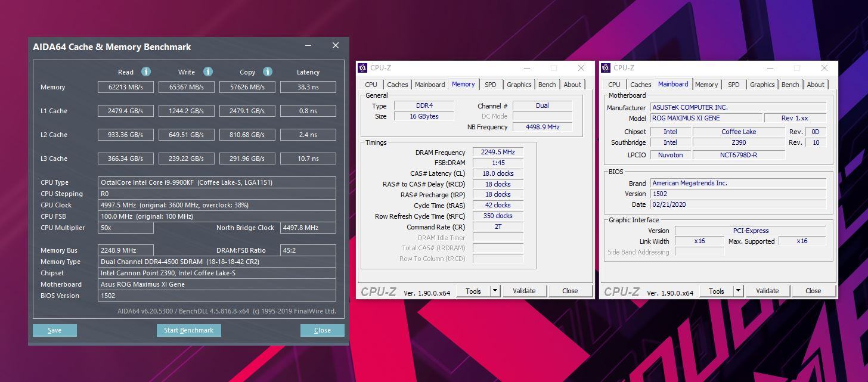This screenshot has width=868, height=382.
Task: Click the Copy column info icon
Action: pyautogui.click(x=268, y=72)
